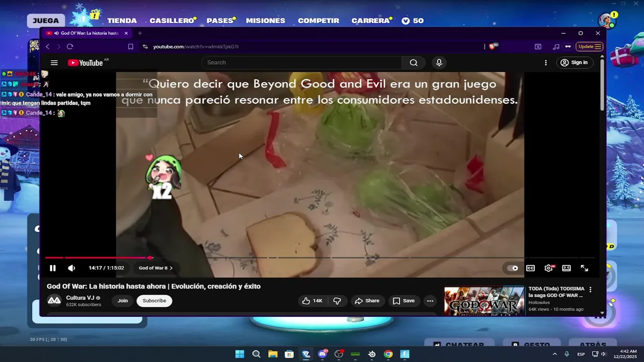644x362 pixels.
Task: Switch ESP keyboard language indicator
Action: point(581,354)
